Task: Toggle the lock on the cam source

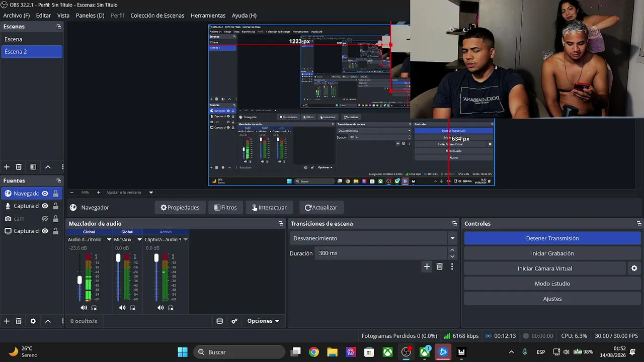Action: click(55, 219)
